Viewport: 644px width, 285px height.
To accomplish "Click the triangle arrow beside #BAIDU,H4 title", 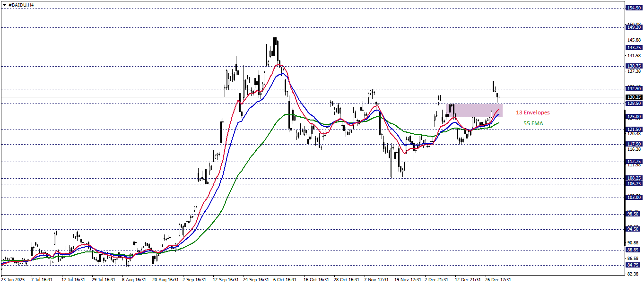I will click(4, 4).
